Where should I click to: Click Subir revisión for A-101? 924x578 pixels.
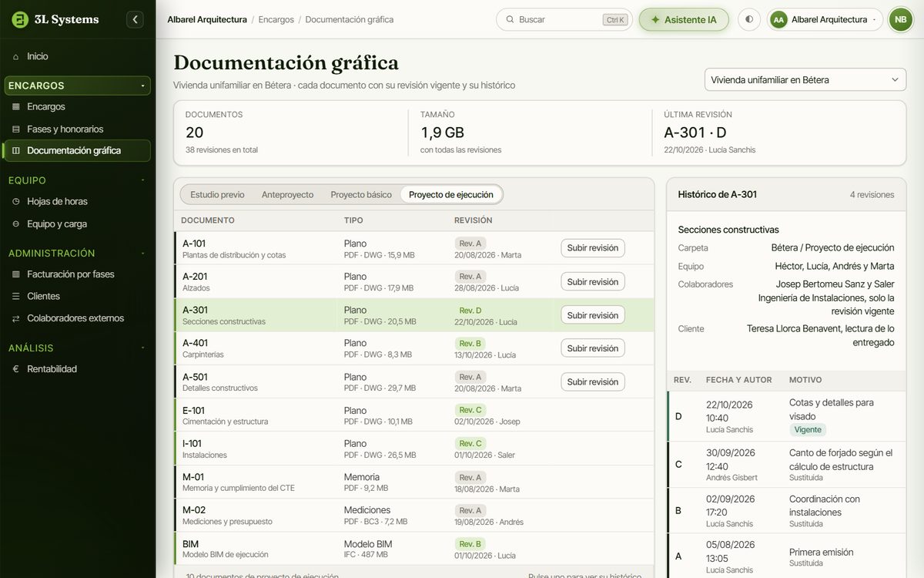(592, 248)
